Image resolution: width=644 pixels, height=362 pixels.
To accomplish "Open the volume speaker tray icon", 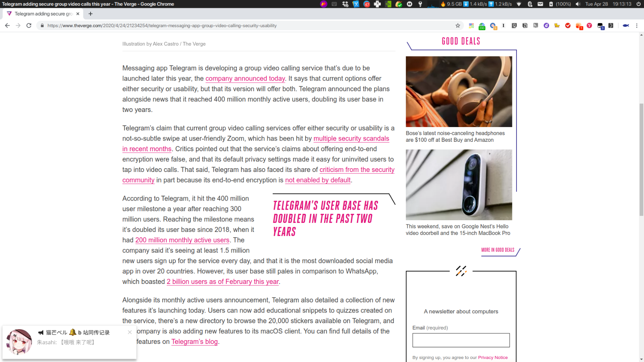I will (x=578, y=4).
